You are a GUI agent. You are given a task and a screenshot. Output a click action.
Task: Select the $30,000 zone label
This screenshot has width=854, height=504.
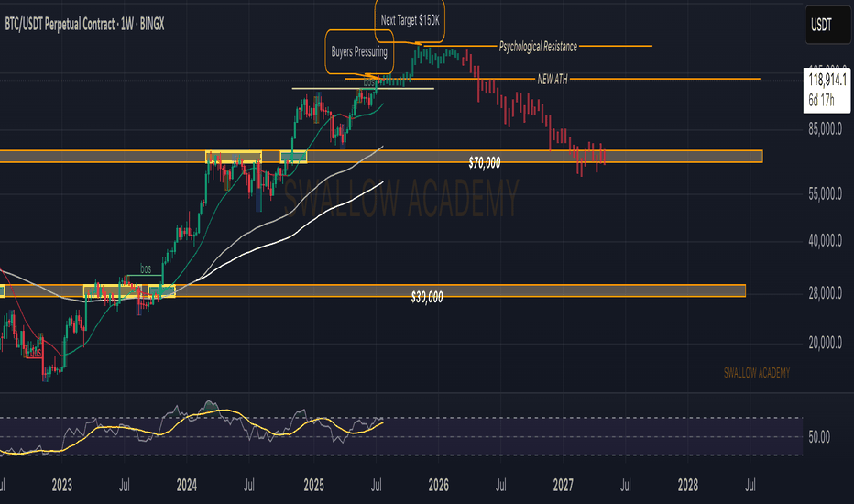(427, 297)
